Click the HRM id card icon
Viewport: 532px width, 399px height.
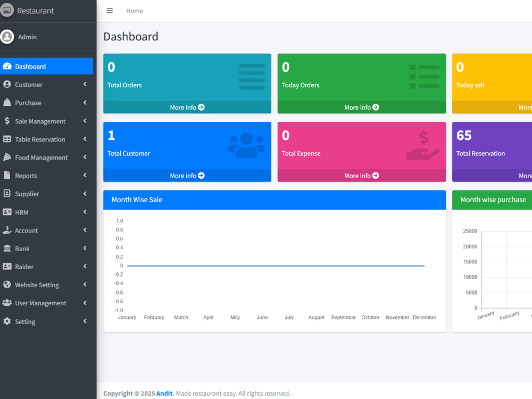(7, 212)
